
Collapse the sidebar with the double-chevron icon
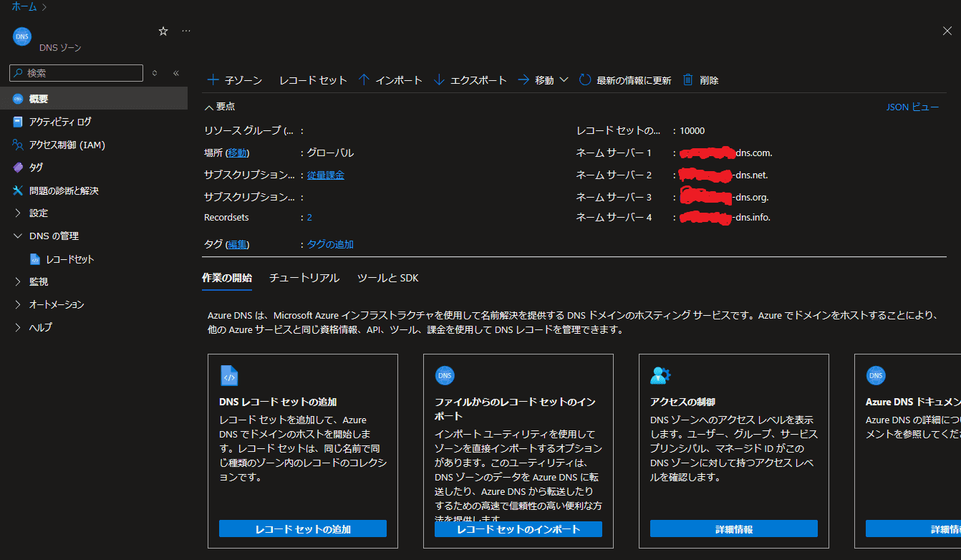pos(176,73)
